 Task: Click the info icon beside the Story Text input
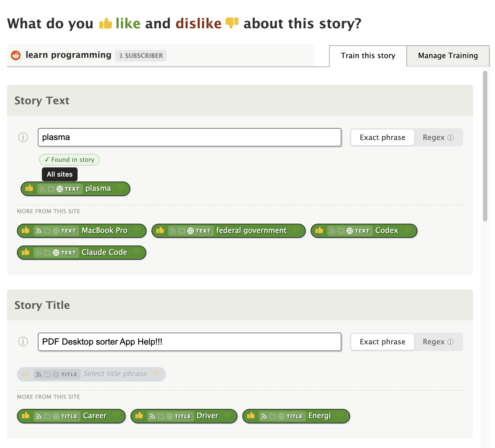coord(23,137)
